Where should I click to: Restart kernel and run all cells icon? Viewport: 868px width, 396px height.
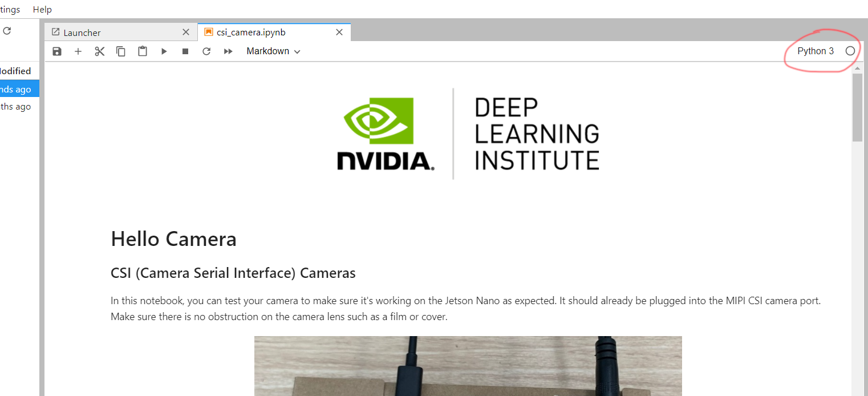click(x=228, y=51)
